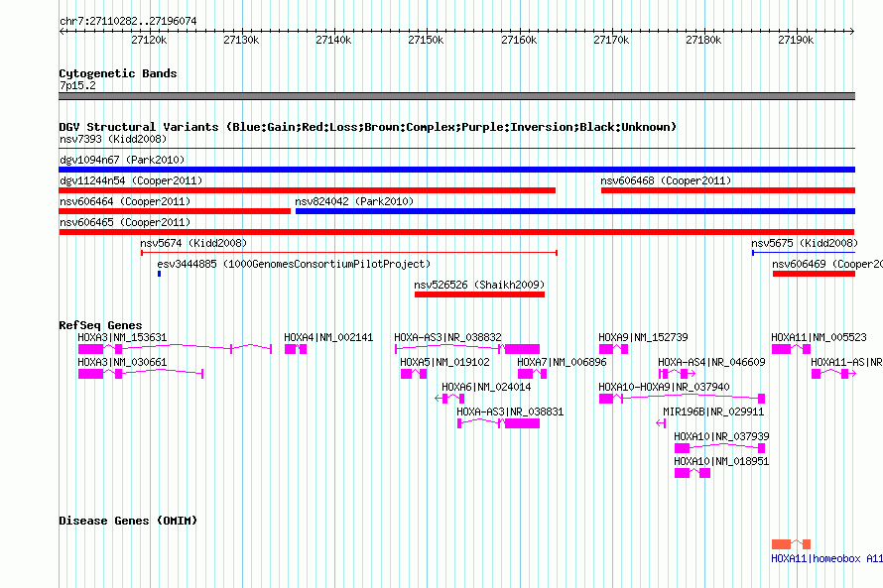Screen dimensions: 883x588
Task: Select the 7p15.2 cytogenetic band bar
Action: (456, 96)
